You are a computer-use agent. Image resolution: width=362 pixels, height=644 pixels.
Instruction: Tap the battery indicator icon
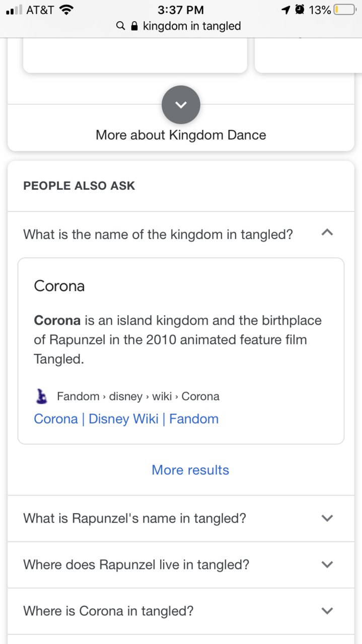344,10
